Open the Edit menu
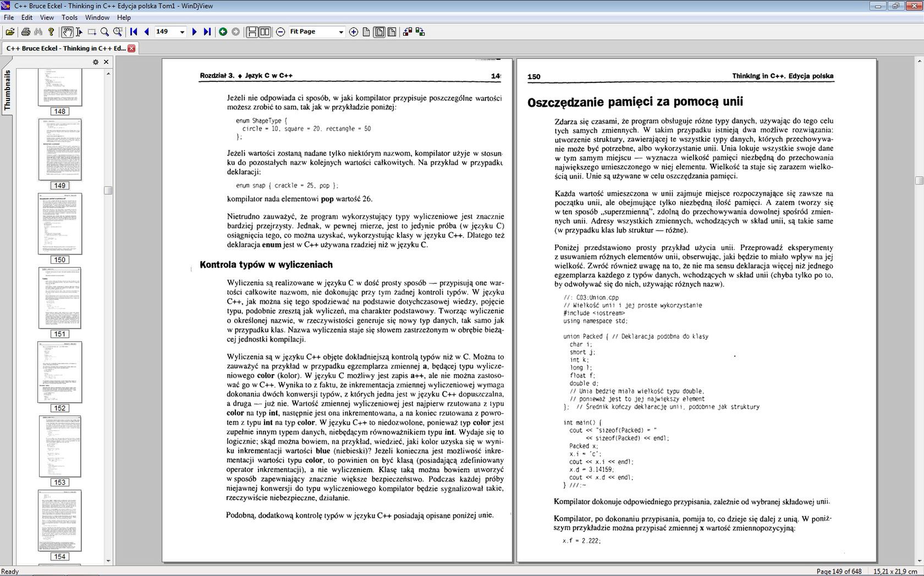 (27, 18)
